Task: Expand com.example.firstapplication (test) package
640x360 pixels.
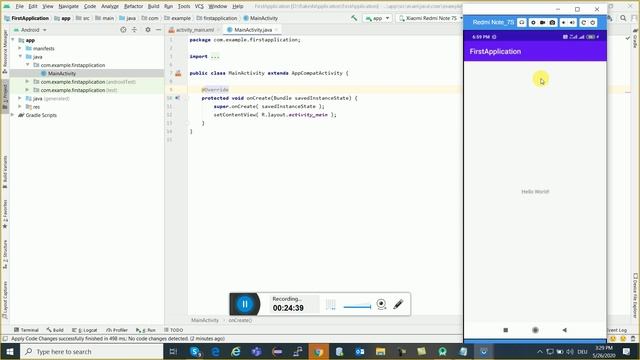Action: (x=27, y=90)
